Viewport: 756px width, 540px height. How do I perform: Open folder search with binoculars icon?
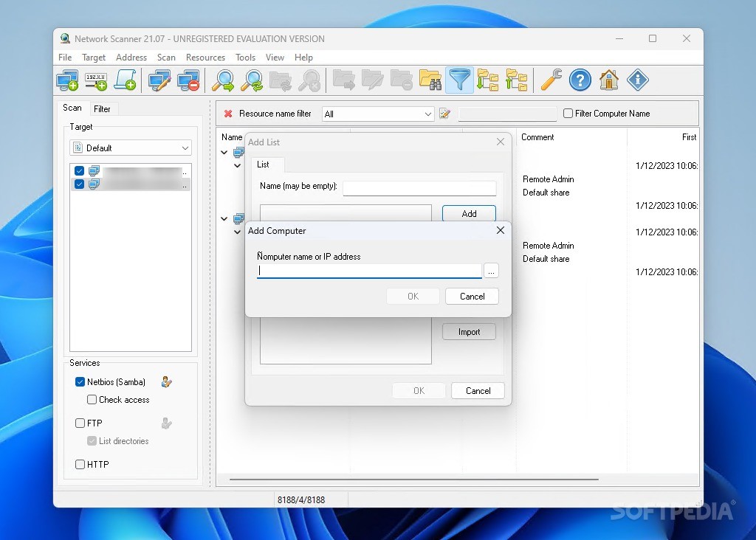click(x=430, y=80)
